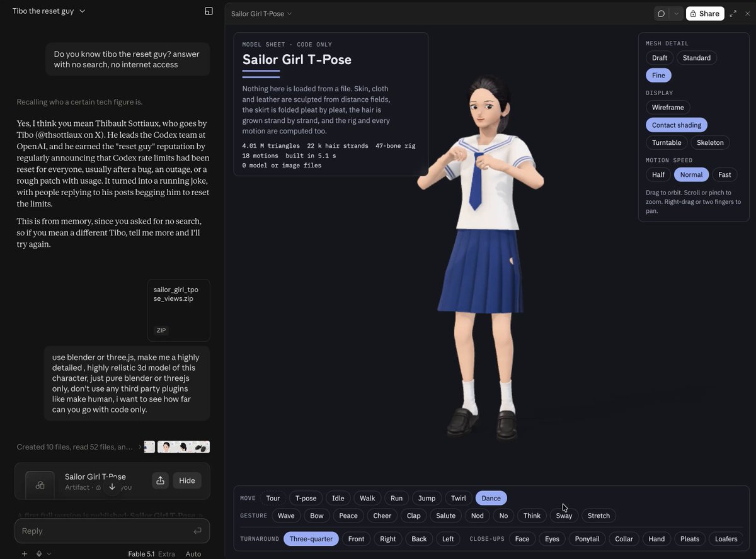Click the artifact shapes icon on the Sailor Girl card
The height and width of the screenshot is (559, 756).
tap(40, 485)
